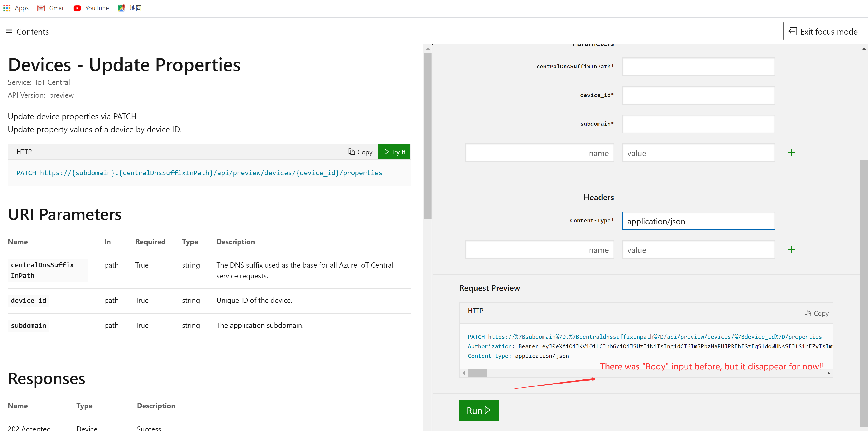Click the device_id parameter name in table
This screenshot has height=431, width=868.
point(28,300)
